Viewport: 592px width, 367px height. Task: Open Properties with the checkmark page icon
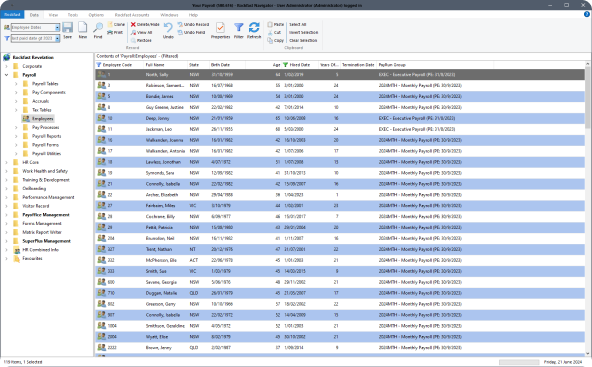(220, 28)
